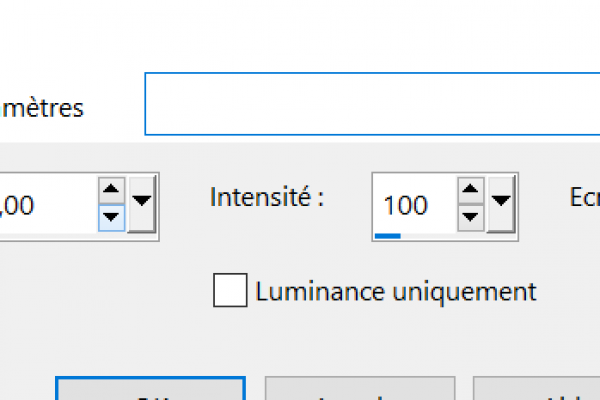Open the Intensité slider dropdown arrow
The width and height of the screenshot is (600, 400).
pos(501,204)
